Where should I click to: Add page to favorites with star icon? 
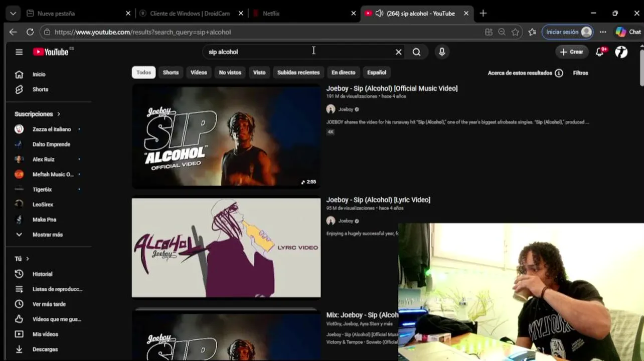(515, 32)
